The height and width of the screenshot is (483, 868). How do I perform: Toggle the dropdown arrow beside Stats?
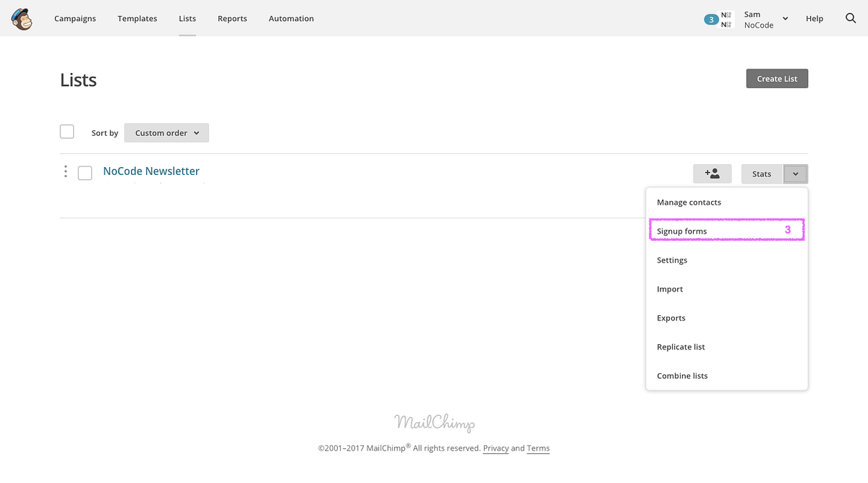pyautogui.click(x=796, y=174)
